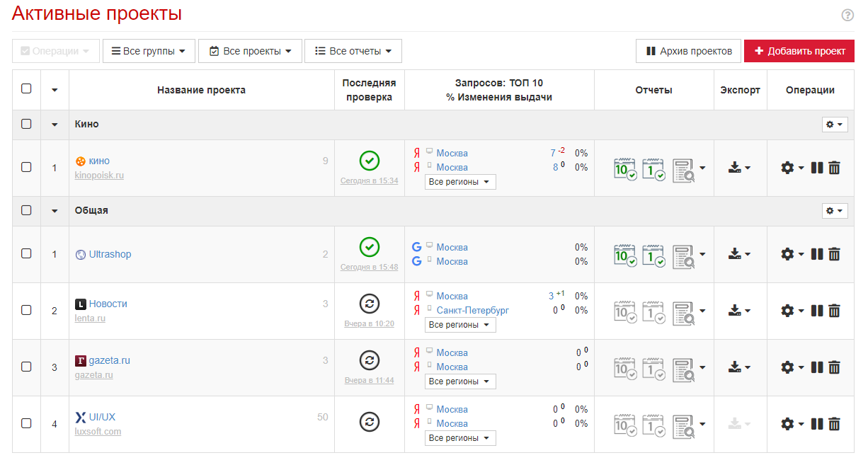Click the Добавить проект button
The height and width of the screenshot is (465, 868).
(x=799, y=51)
